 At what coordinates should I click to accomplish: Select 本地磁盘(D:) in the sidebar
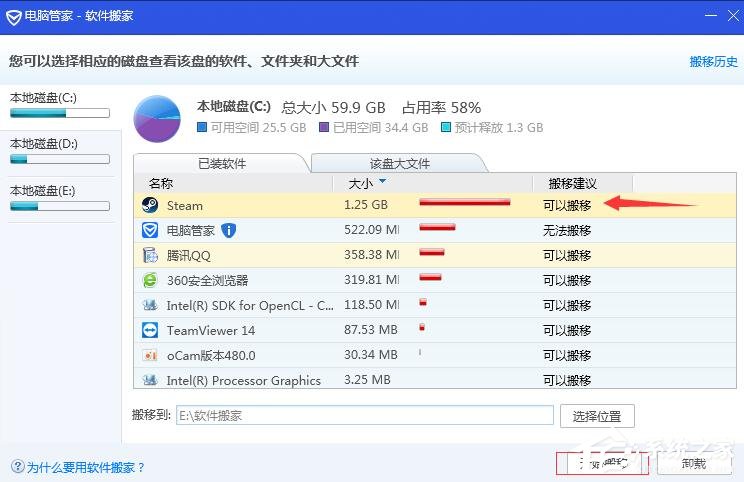pos(59,151)
